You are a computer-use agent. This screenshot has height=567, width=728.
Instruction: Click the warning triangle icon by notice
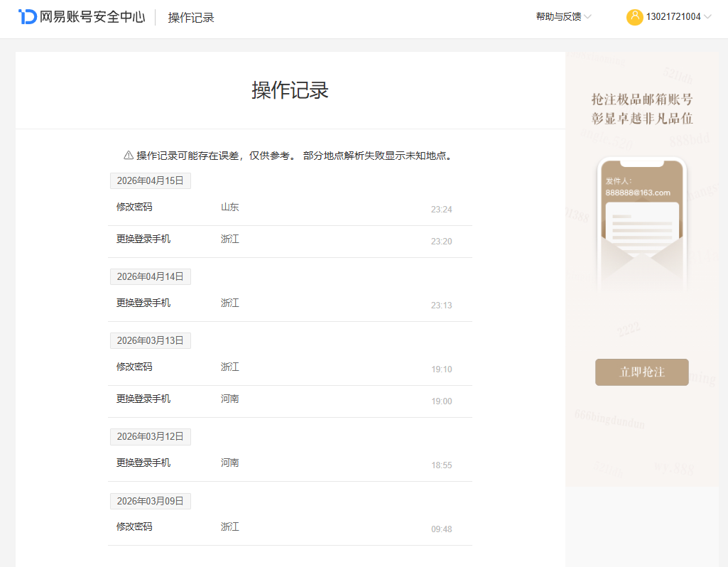click(x=129, y=156)
